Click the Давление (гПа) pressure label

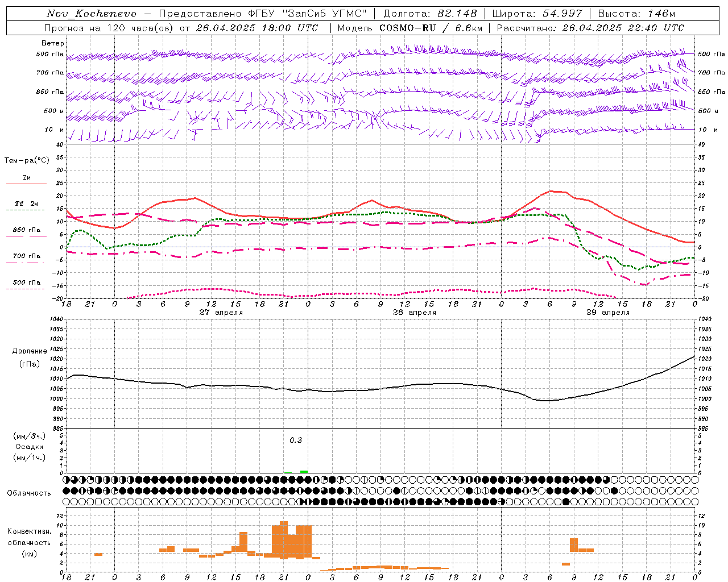(x=30, y=357)
